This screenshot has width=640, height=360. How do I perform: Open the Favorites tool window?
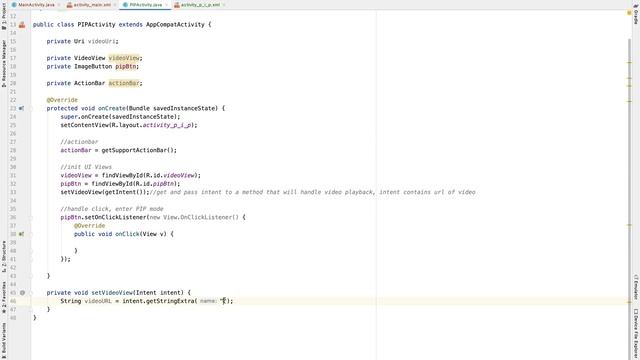(4, 297)
